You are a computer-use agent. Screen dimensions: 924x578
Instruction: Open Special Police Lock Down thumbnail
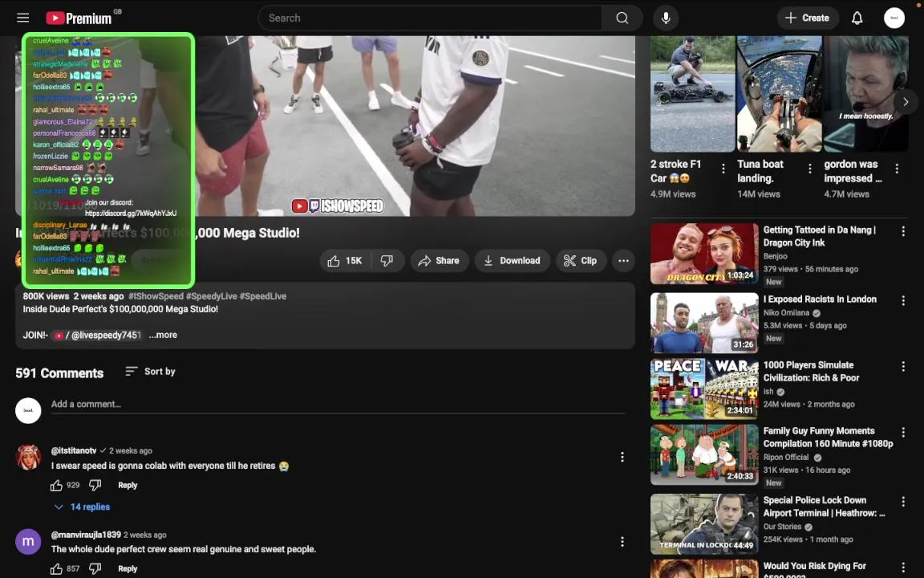coord(704,523)
